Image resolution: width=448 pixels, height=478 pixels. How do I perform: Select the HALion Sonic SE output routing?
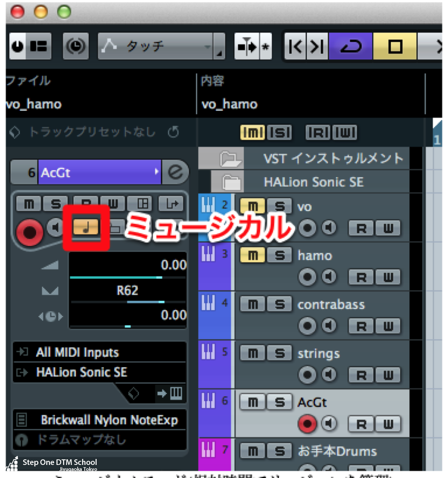[x=100, y=372]
